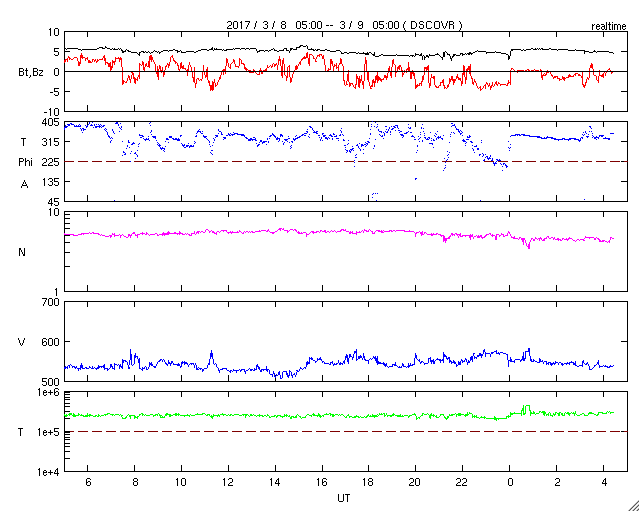Click the '20' hour label on time axis

[416, 483]
